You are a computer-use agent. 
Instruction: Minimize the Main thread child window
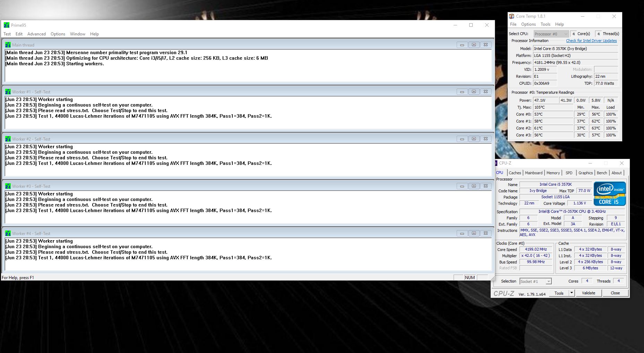(x=462, y=45)
